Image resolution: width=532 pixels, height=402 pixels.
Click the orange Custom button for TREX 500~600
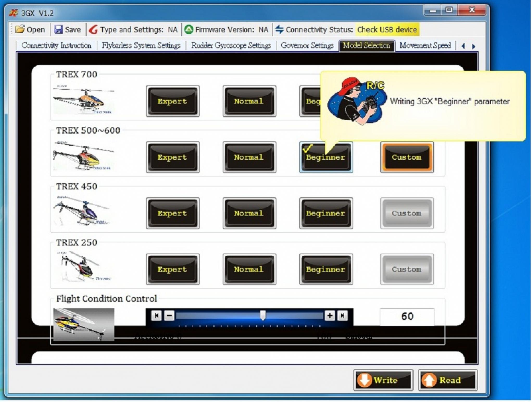(x=407, y=157)
